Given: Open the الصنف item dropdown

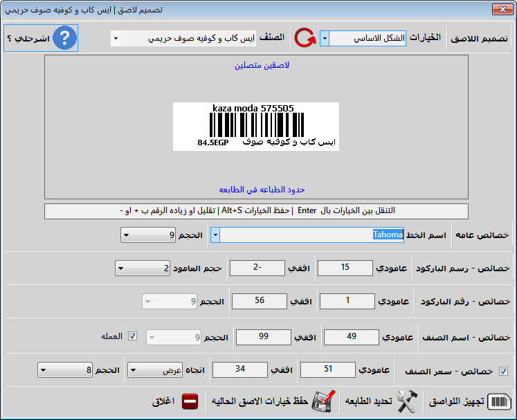Looking at the screenshot, I should (x=116, y=39).
